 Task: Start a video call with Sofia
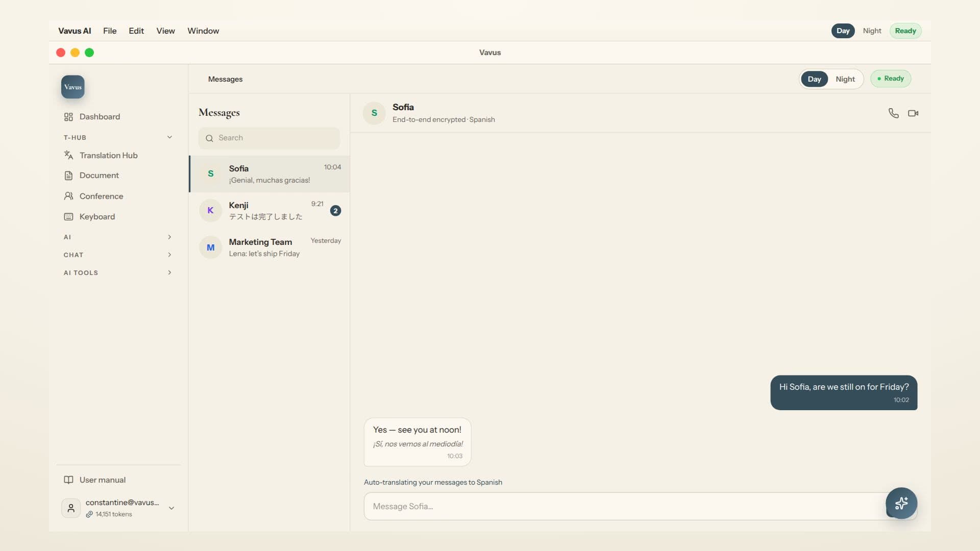pos(913,113)
